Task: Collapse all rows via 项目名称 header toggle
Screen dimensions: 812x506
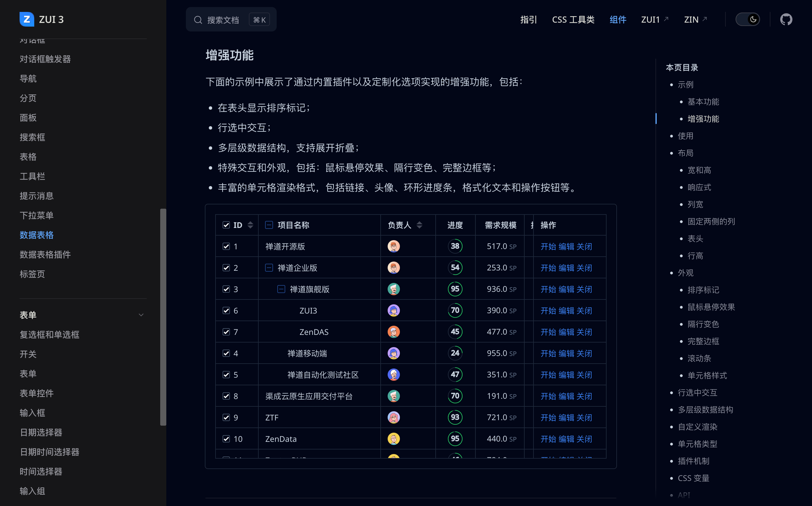Action: (269, 225)
